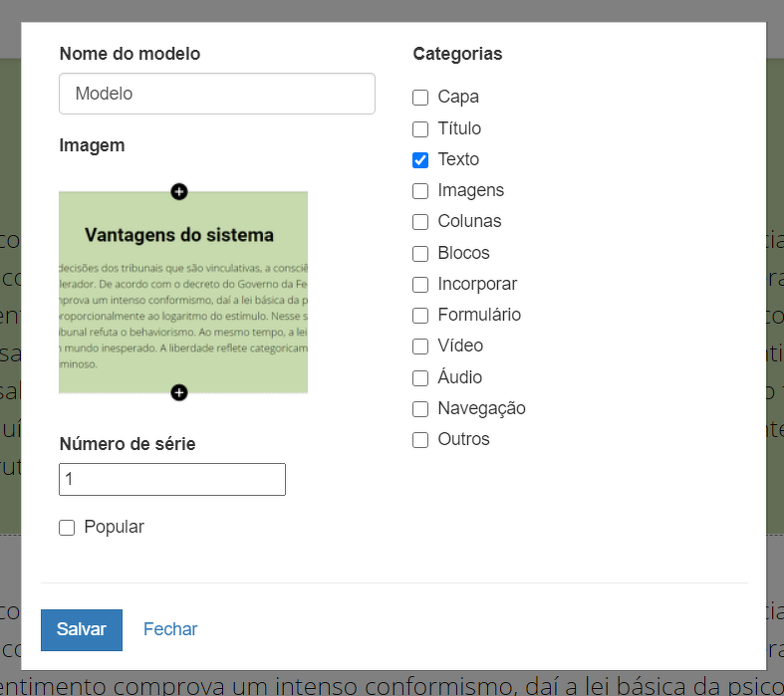The height and width of the screenshot is (696, 784).
Task: Click the Nome do modelo text field
Action: click(x=217, y=94)
